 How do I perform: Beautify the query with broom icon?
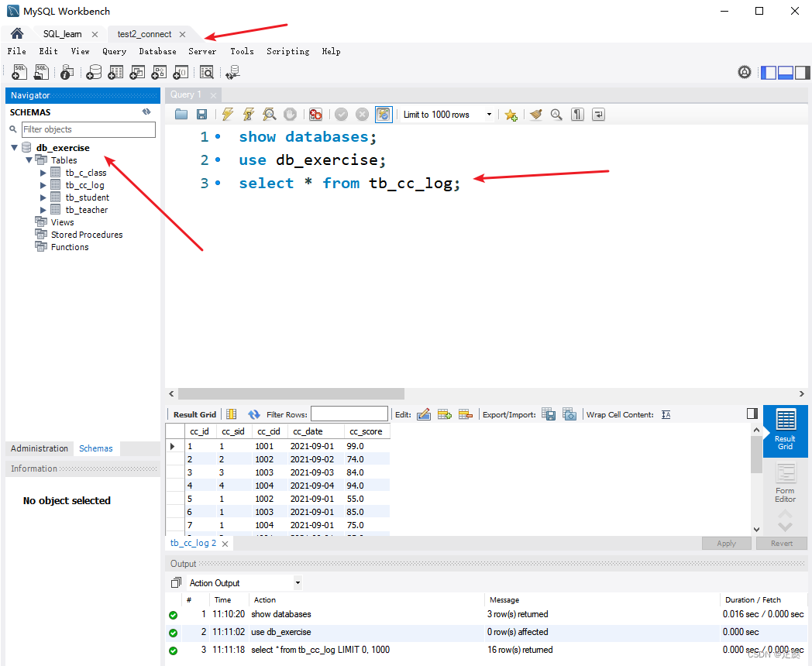tap(536, 115)
